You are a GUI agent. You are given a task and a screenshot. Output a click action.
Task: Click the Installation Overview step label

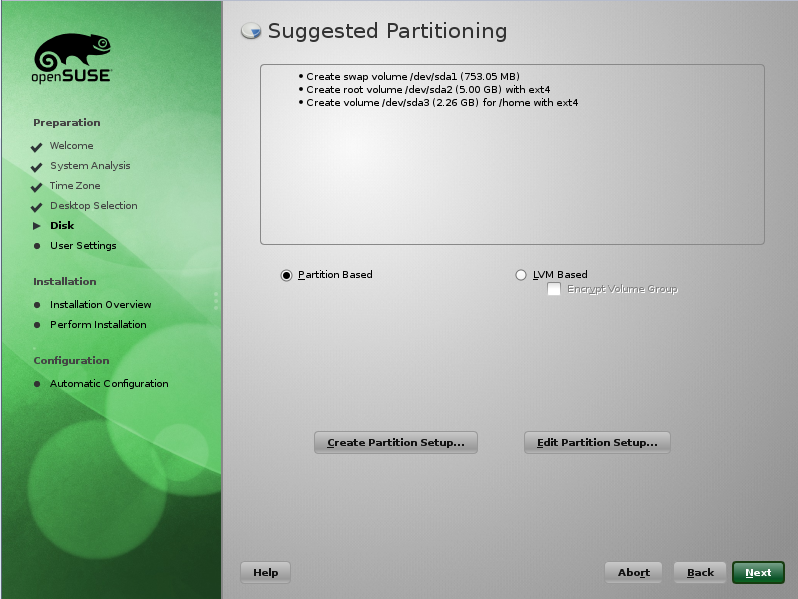tap(101, 304)
